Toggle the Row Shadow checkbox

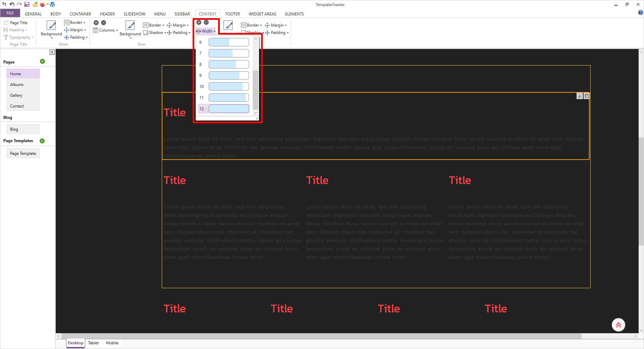click(x=146, y=33)
